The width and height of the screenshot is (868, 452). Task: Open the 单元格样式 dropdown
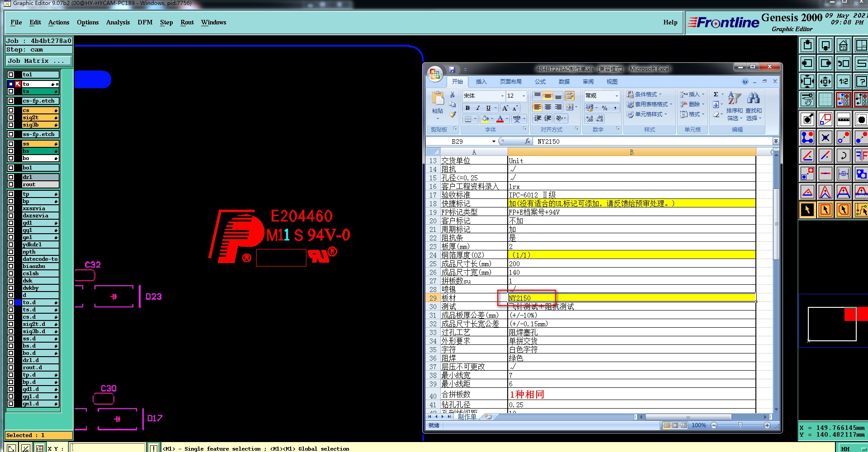tap(647, 114)
